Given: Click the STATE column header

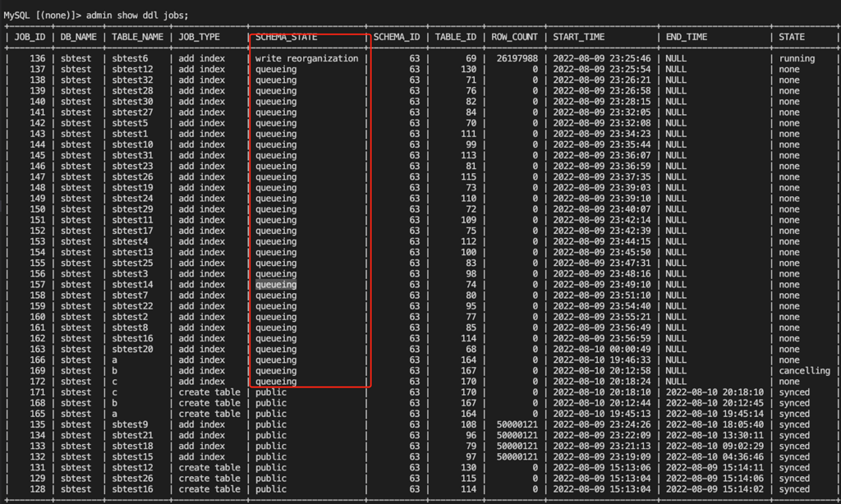Looking at the screenshot, I should [x=792, y=37].
